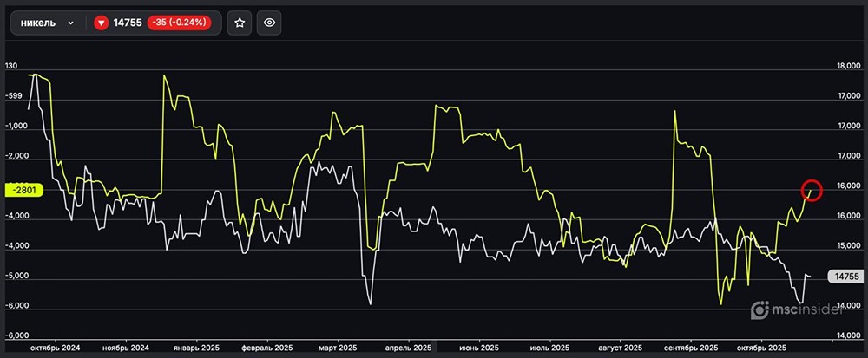Screen dimensions: 868x358
Task: Click the chevron arrow beside никель
Action: (70, 23)
